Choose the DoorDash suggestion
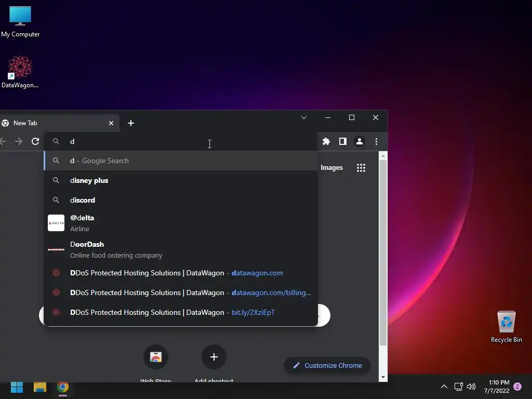The image size is (532, 399). pyautogui.click(x=181, y=249)
